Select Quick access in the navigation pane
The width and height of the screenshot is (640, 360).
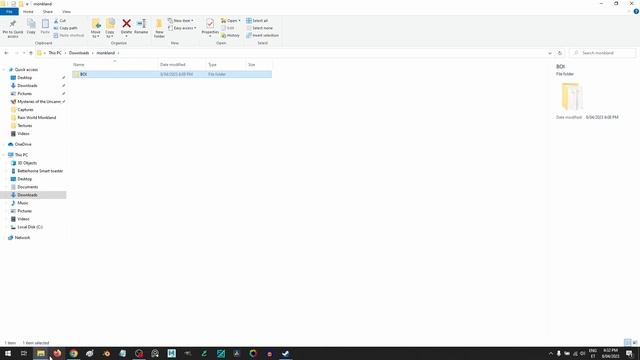click(26, 70)
